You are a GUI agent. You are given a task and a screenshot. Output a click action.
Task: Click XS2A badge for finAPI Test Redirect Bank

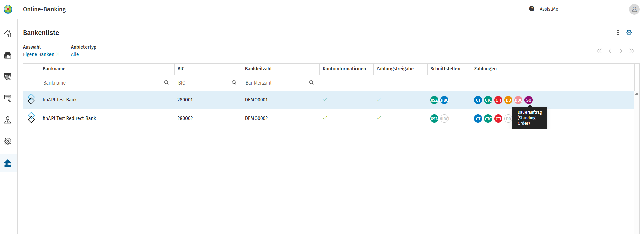(x=434, y=119)
